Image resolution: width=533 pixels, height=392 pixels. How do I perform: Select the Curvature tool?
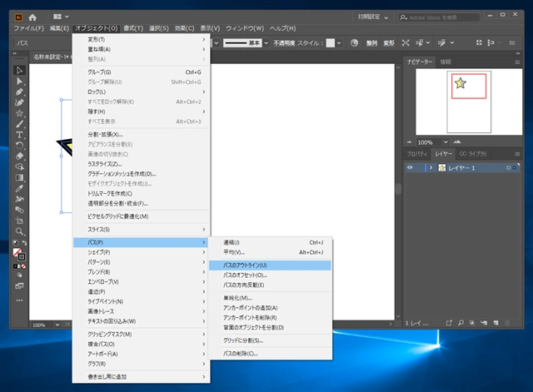(x=19, y=102)
